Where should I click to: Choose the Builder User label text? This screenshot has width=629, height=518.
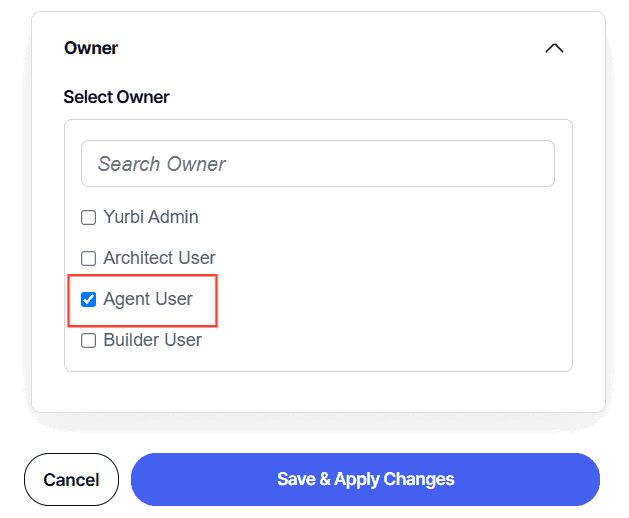pyautogui.click(x=152, y=340)
